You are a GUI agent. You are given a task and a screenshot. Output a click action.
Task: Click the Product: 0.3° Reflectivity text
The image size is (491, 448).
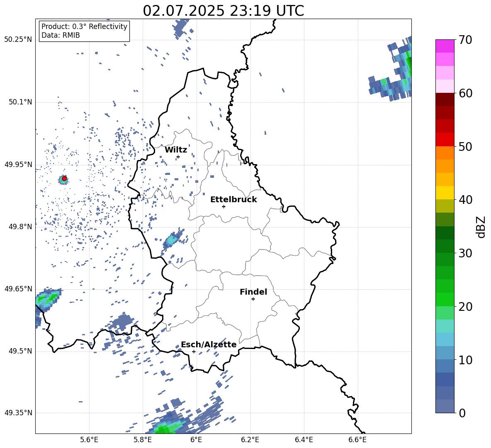84,26
